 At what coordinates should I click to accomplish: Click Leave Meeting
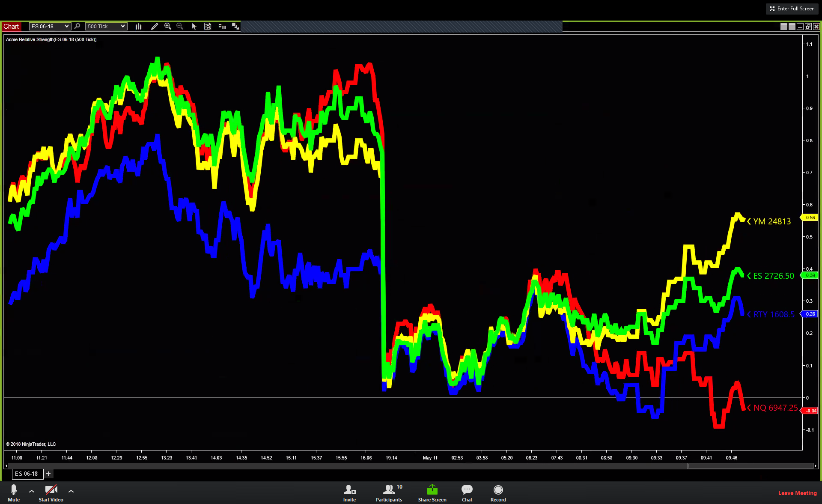point(797,493)
